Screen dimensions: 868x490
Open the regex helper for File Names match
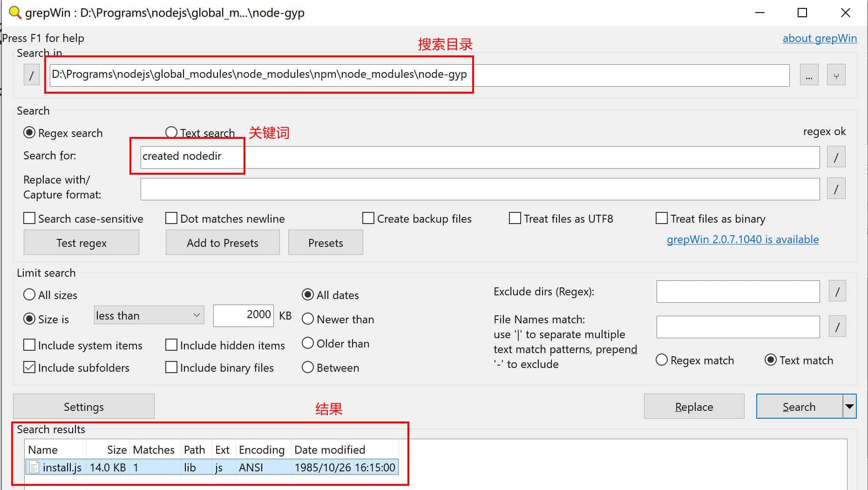(x=837, y=327)
